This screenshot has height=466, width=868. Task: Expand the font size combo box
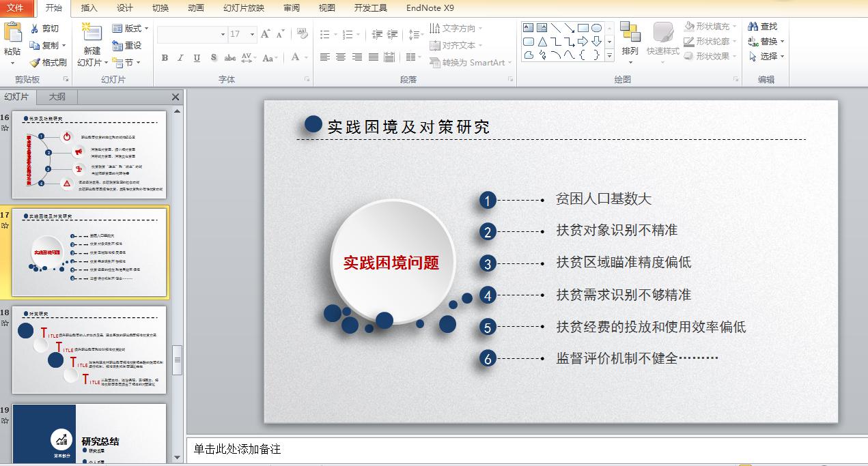pos(252,34)
